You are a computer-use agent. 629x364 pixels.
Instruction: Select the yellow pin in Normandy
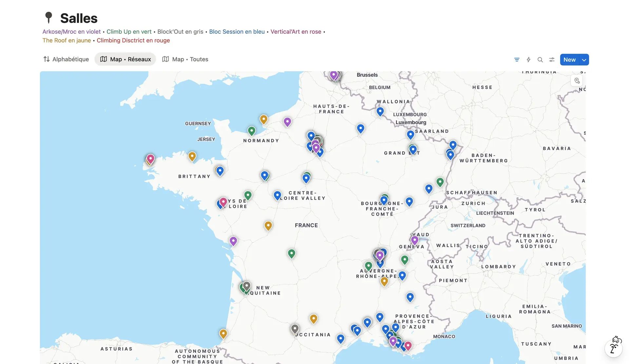(263, 119)
